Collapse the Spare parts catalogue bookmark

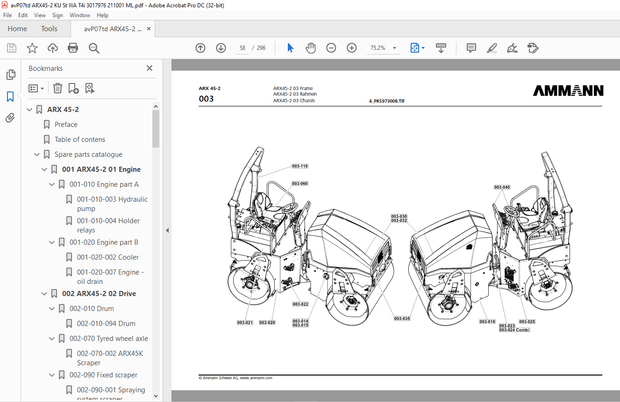pos(37,155)
